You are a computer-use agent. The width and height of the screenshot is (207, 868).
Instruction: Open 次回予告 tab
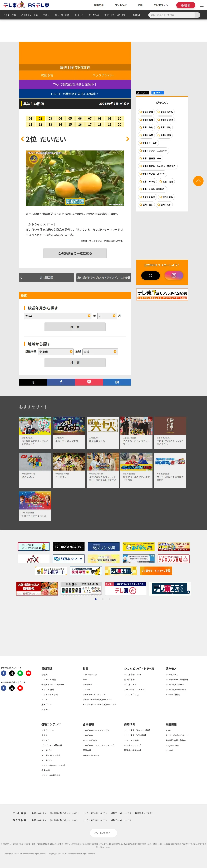(47, 75)
